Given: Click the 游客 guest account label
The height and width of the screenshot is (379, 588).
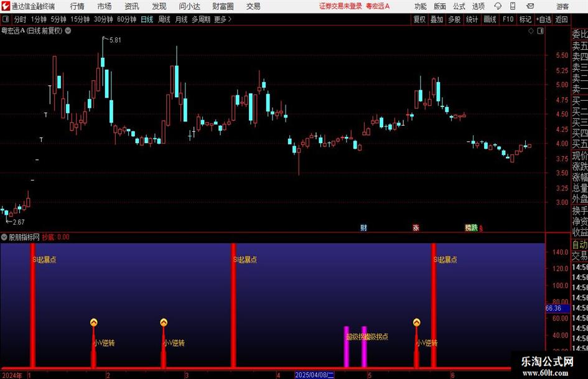Looking at the screenshot, I should pyautogui.click(x=562, y=6).
